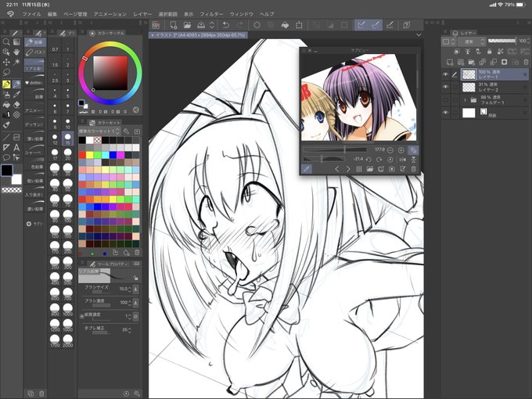532x399 pixels.
Task: Select the Hand move tool
Action: [x=16, y=52]
